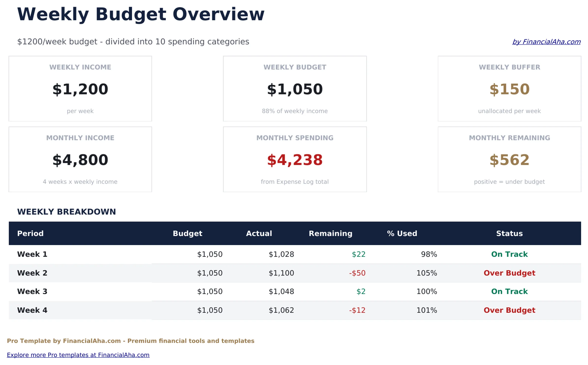Select the Monthly Remaining card
The image size is (588, 365).
pos(509,159)
